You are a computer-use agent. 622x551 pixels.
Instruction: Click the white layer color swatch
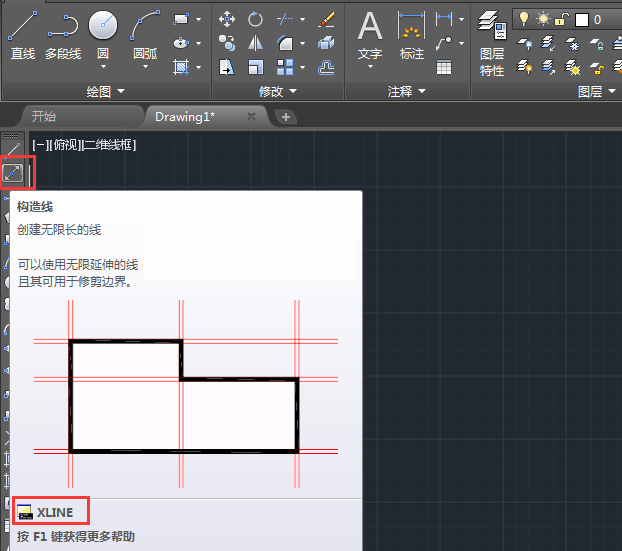580,19
